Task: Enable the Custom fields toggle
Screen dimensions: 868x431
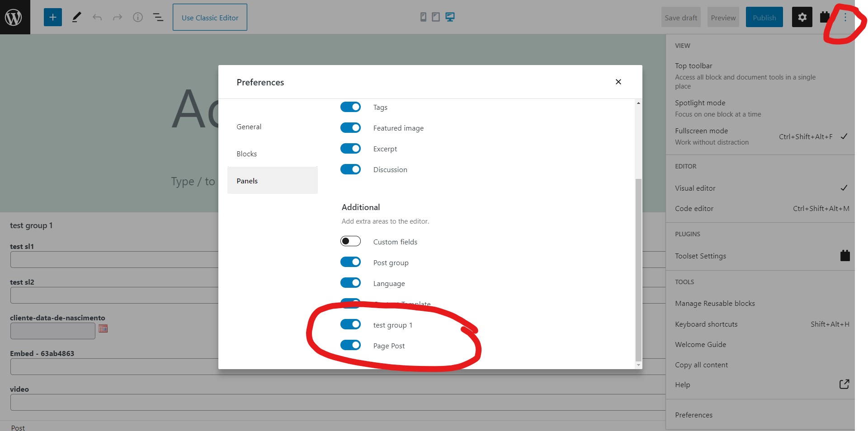Action: pyautogui.click(x=350, y=241)
